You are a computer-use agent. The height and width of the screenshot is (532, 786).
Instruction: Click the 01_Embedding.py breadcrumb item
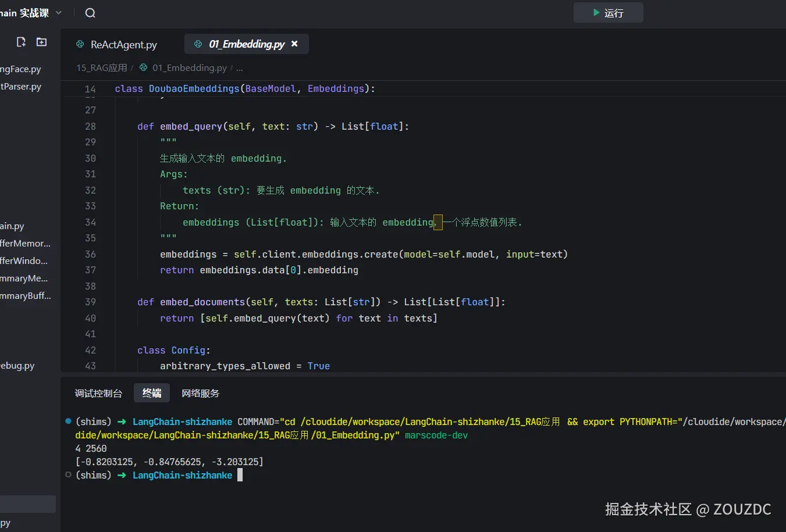[189, 68]
